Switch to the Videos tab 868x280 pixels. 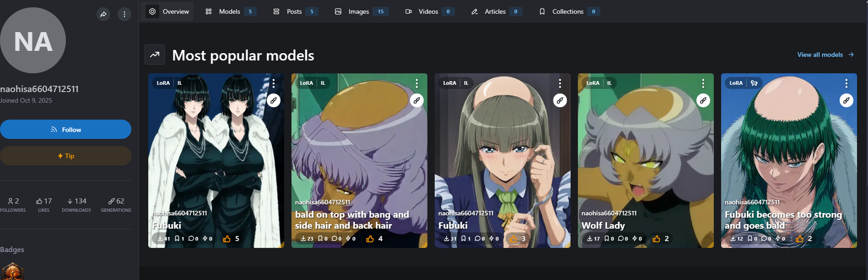[x=429, y=11]
